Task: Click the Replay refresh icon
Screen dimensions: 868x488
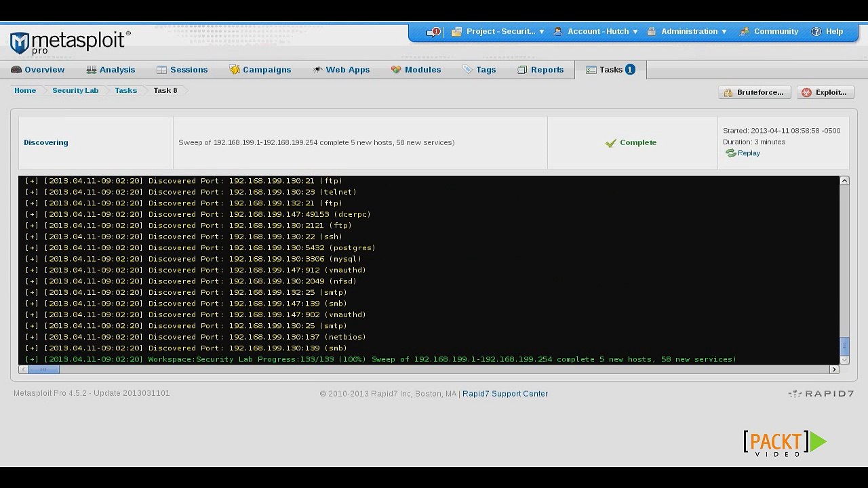Action: pos(730,153)
